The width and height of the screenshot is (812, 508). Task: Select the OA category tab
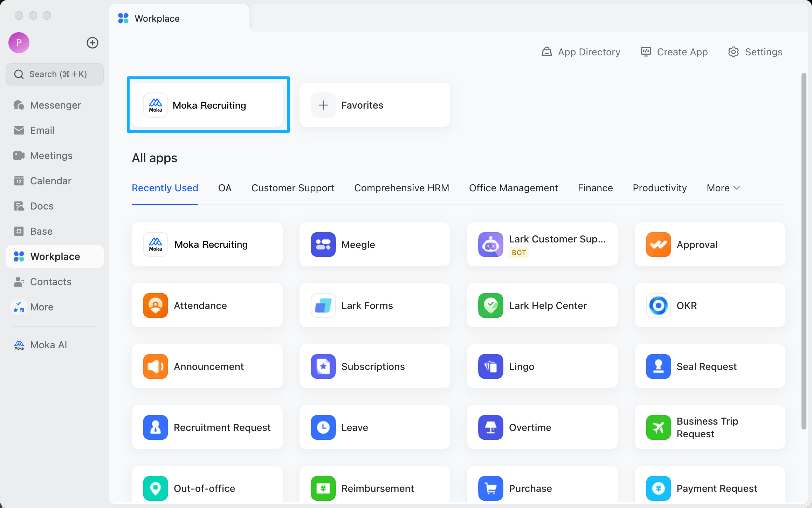225,188
